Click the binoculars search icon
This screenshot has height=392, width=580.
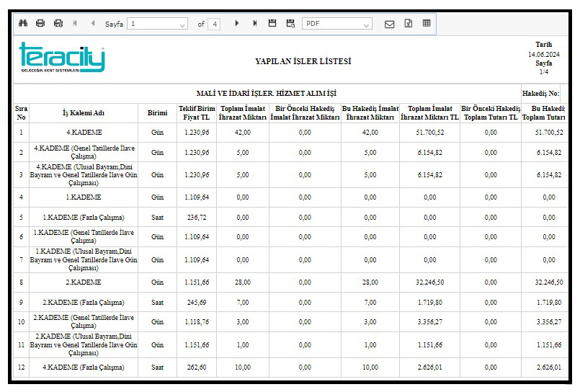coord(23,23)
